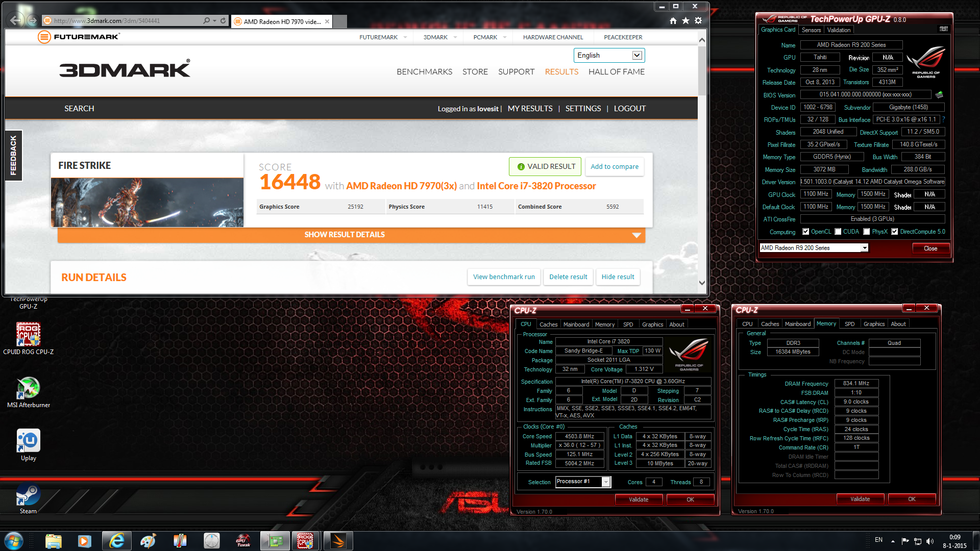Open the Paint palette taskbar icon
This screenshot has height=551, width=980.
tap(148, 541)
